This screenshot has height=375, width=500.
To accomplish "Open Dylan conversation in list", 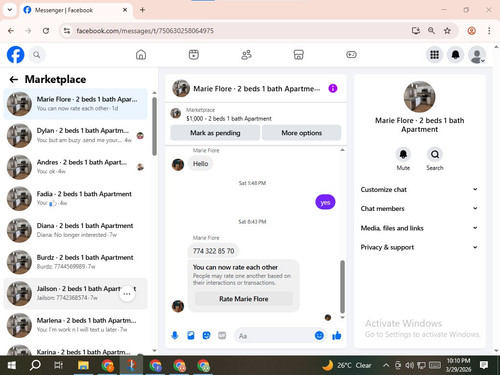I will click(75, 135).
